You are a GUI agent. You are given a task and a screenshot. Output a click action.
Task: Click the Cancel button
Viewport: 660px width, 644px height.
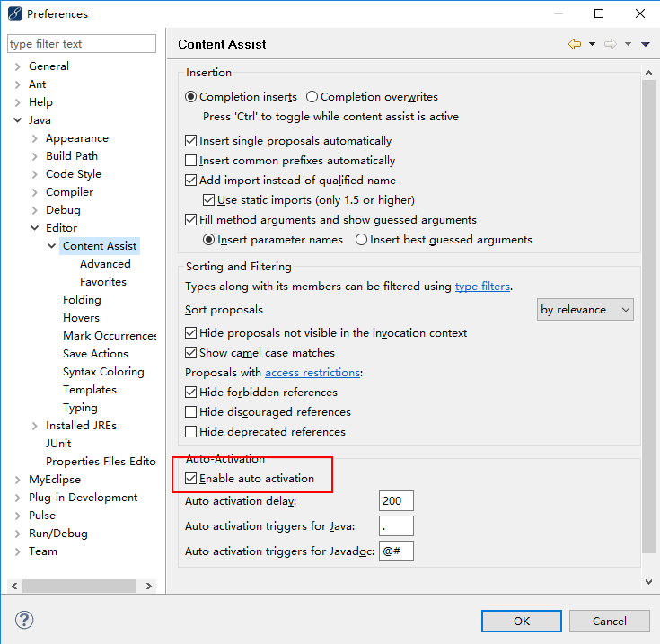[610, 622]
